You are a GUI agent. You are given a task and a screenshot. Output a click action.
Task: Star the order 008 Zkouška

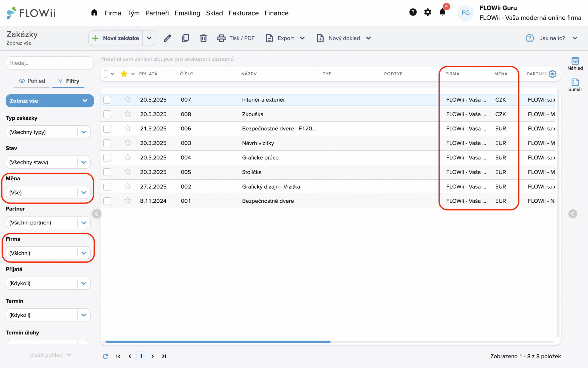point(127,114)
